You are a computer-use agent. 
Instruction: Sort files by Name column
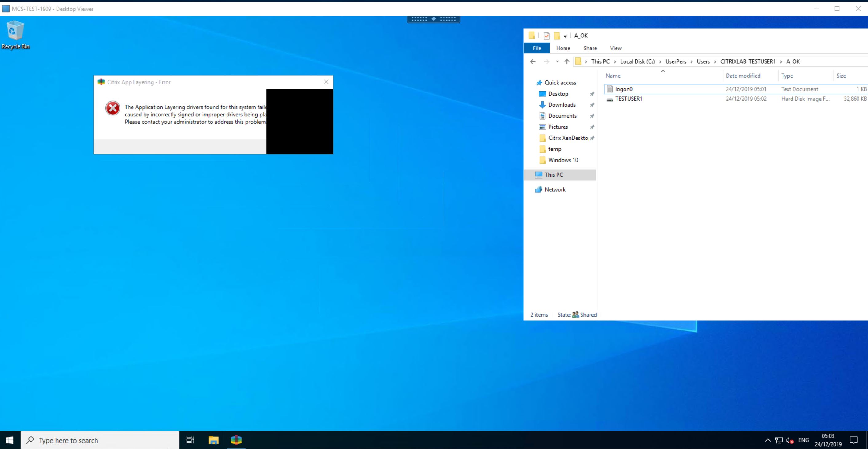coord(663,76)
